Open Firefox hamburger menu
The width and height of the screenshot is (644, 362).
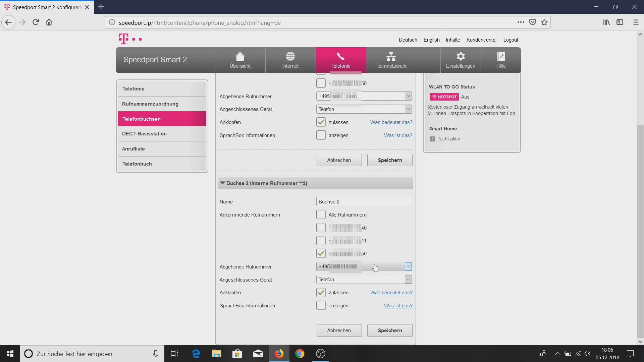coord(636,22)
